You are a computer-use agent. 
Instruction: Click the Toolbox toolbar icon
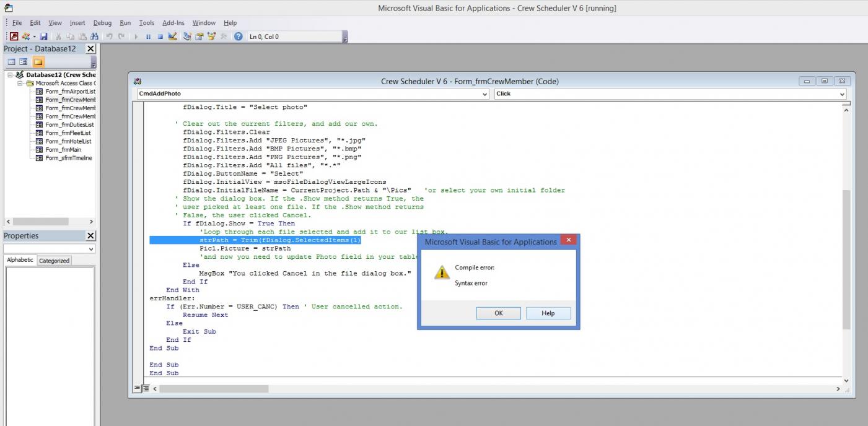(224, 37)
